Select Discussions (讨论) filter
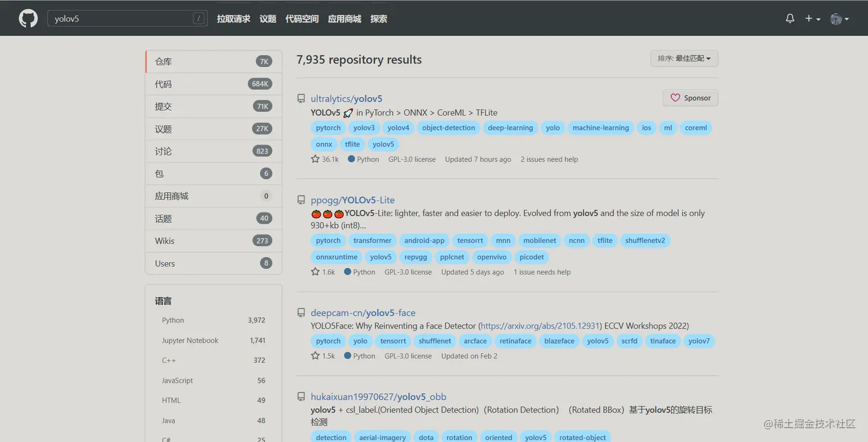This screenshot has height=442, width=868. (214, 151)
